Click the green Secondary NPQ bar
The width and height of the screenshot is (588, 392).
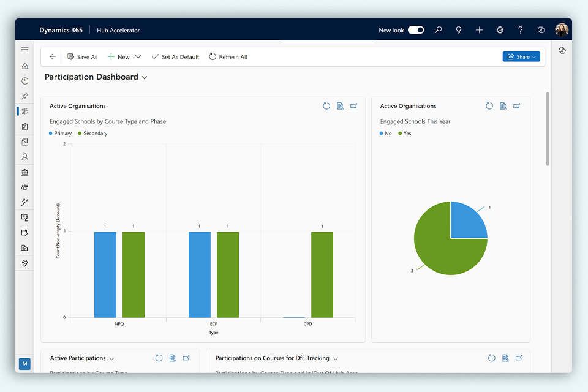pyautogui.click(x=134, y=274)
